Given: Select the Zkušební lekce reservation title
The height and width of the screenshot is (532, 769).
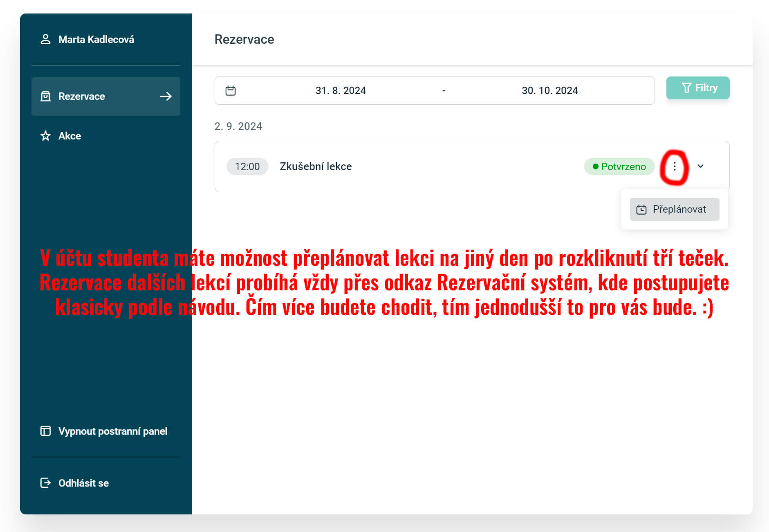Looking at the screenshot, I should coord(316,166).
